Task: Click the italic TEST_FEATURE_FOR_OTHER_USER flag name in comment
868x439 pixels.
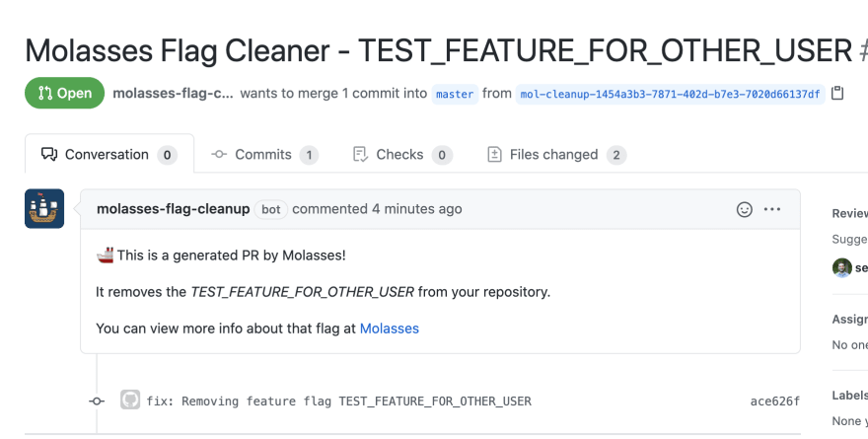Action: click(302, 292)
